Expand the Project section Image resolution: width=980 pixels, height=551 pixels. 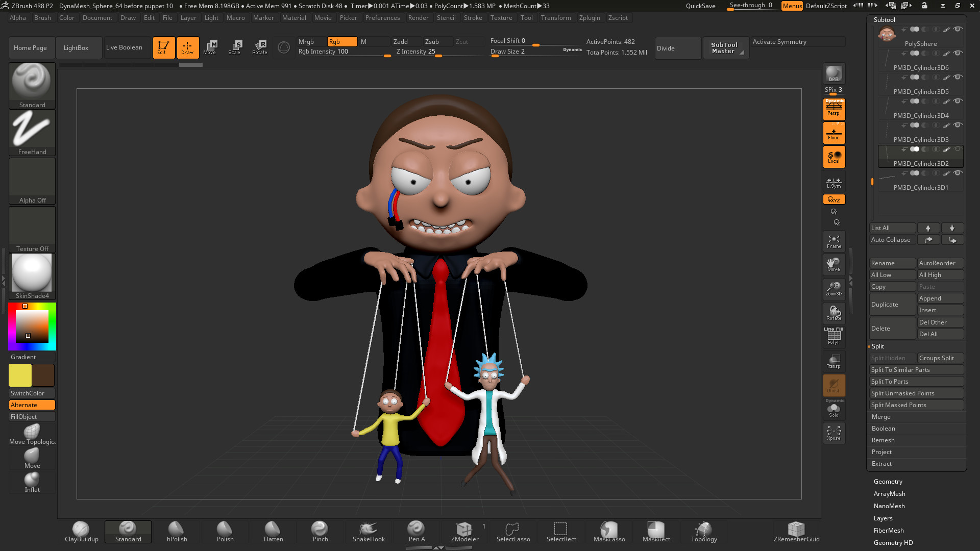pyautogui.click(x=881, y=452)
